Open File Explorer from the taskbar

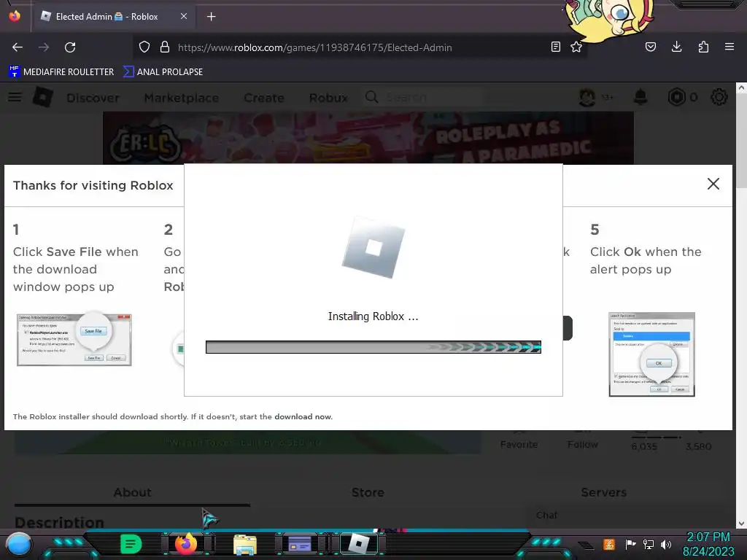click(x=245, y=545)
